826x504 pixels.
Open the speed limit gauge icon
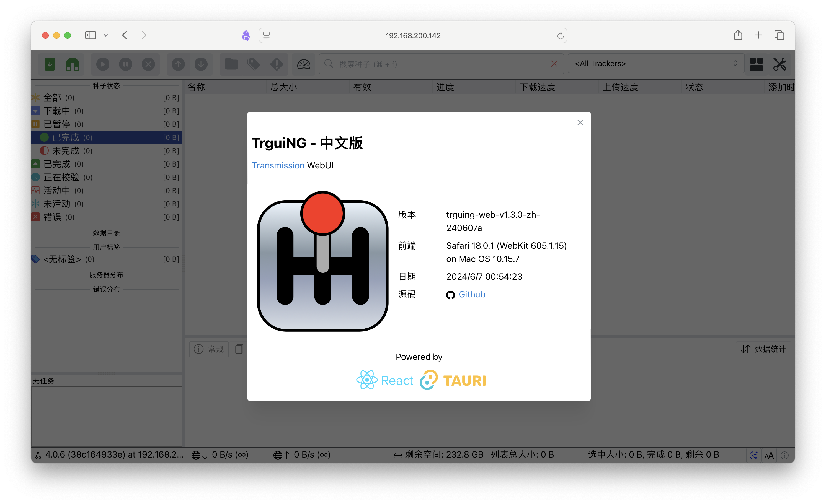[x=304, y=64]
